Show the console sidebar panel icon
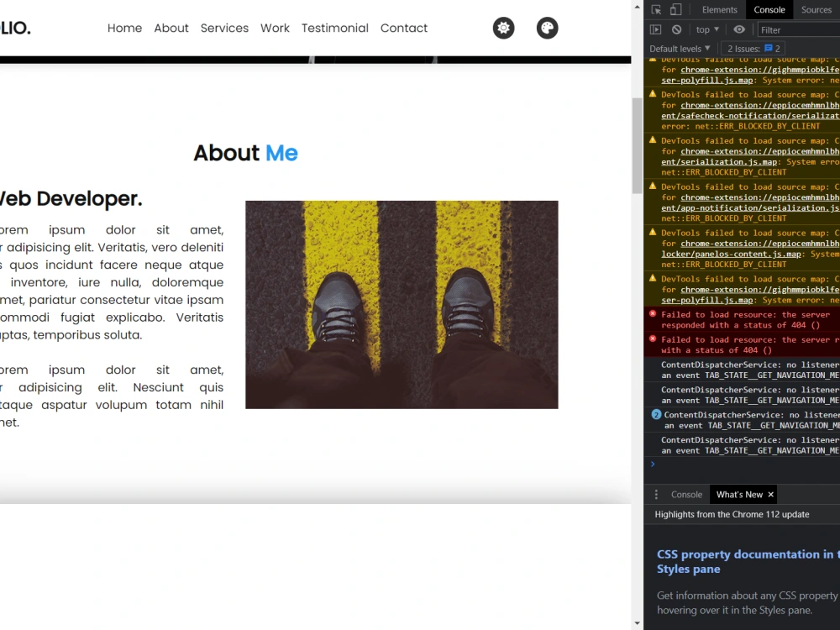840x630 pixels. [x=655, y=29]
